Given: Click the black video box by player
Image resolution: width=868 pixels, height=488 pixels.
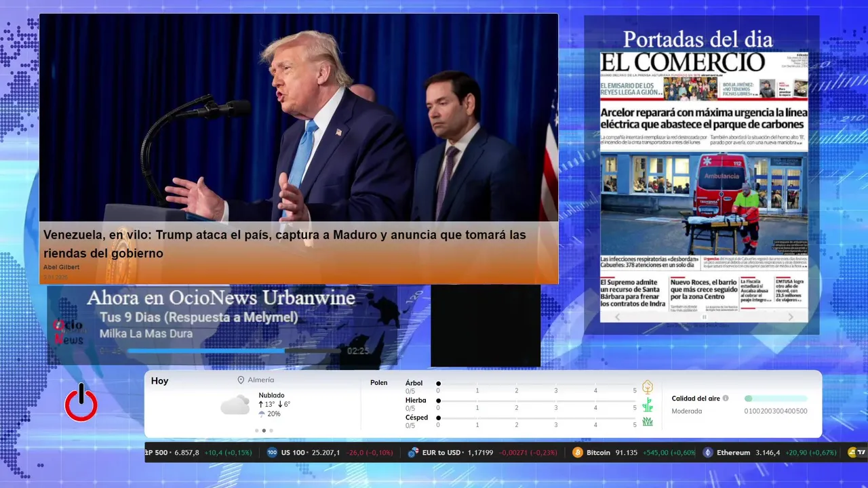Looking at the screenshot, I should 486,325.
